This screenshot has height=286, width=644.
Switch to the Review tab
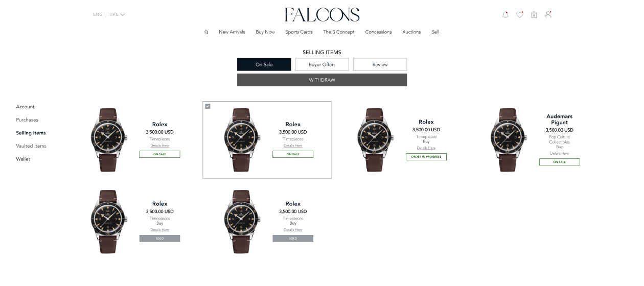coord(380,64)
